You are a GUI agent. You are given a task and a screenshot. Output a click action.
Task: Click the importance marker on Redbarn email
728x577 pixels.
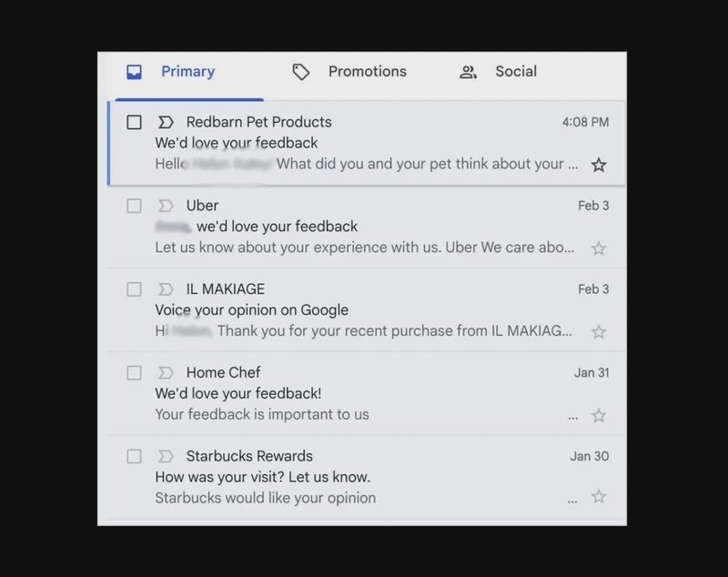tap(166, 121)
